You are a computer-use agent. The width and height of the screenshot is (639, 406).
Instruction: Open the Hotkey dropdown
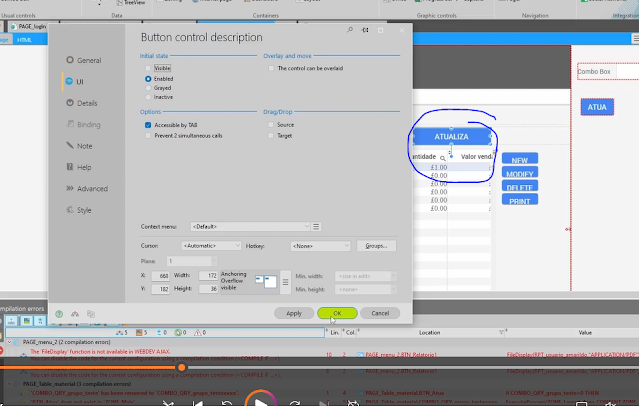pyautogui.click(x=320, y=246)
